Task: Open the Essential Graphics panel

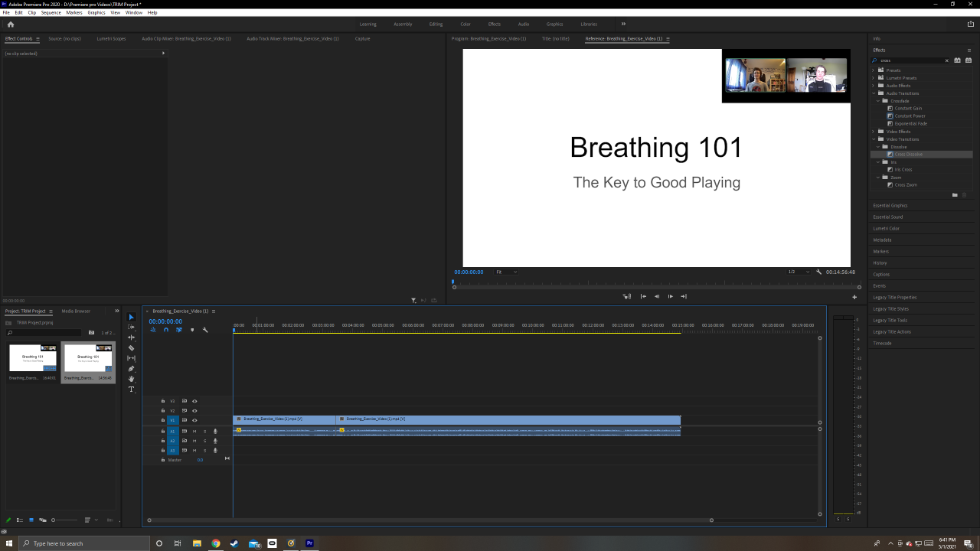Action: click(890, 205)
